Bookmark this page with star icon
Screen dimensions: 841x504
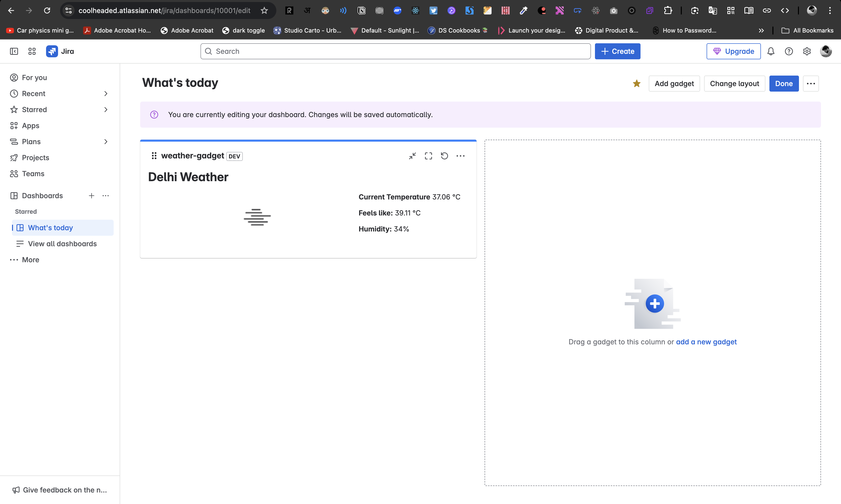point(264,11)
